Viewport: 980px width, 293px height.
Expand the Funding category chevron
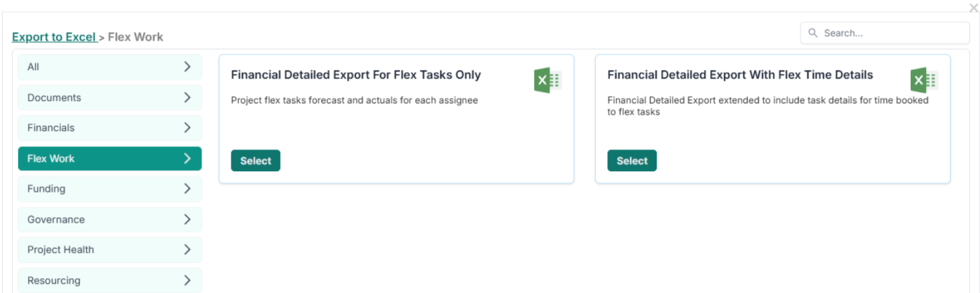187,188
